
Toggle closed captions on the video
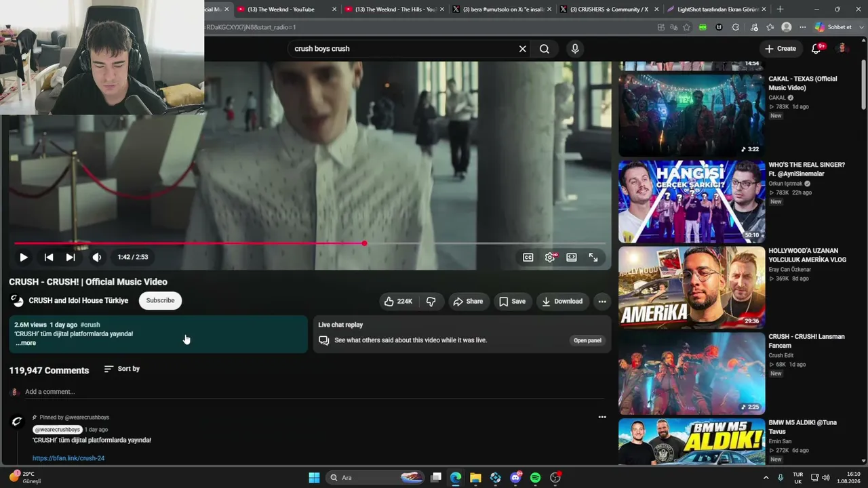[528, 258]
